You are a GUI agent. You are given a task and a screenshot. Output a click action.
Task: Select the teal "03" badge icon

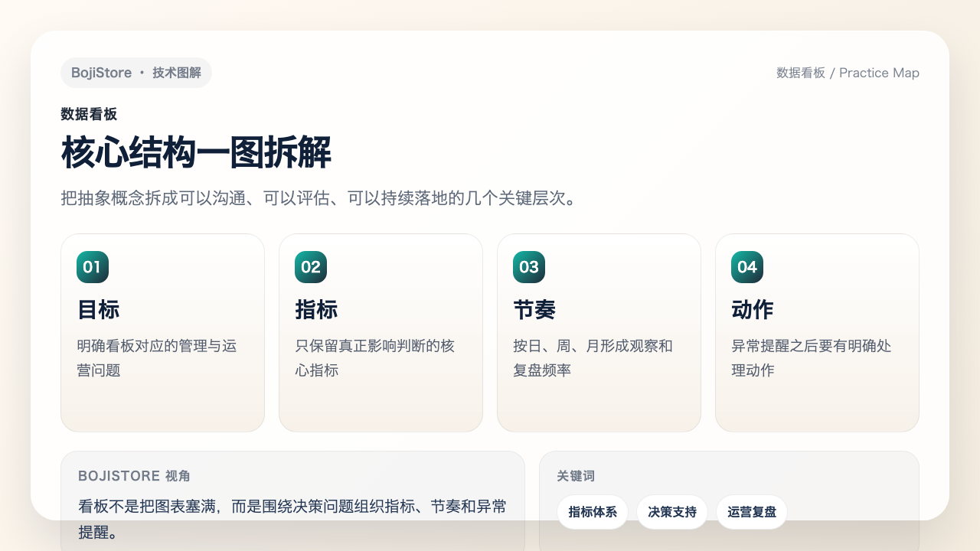point(528,267)
